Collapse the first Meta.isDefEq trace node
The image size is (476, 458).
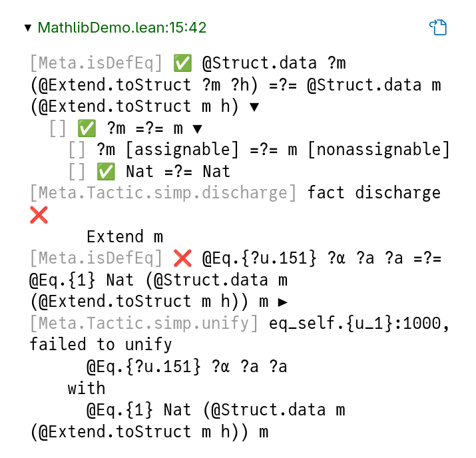254,107
